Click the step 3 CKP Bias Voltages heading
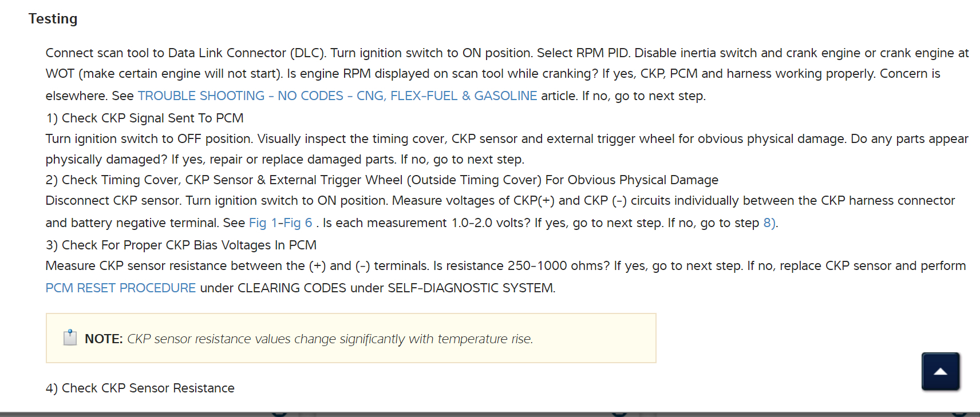The image size is (980, 417). [181, 245]
